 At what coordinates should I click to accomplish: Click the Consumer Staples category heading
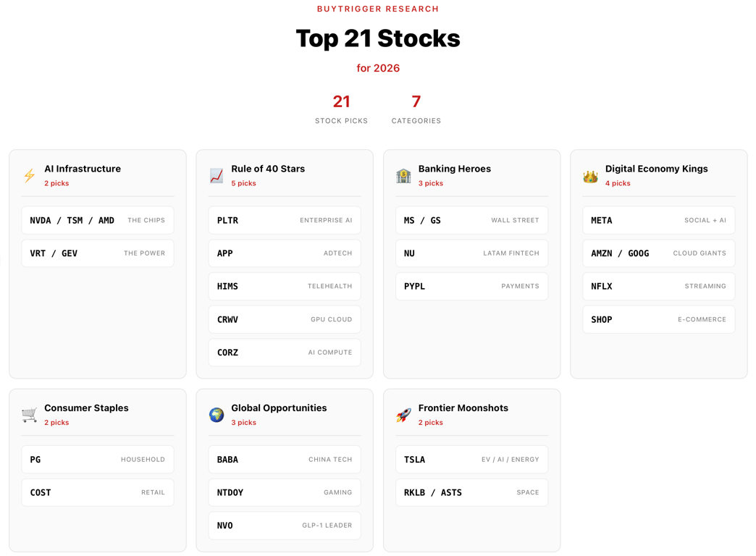click(x=86, y=408)
